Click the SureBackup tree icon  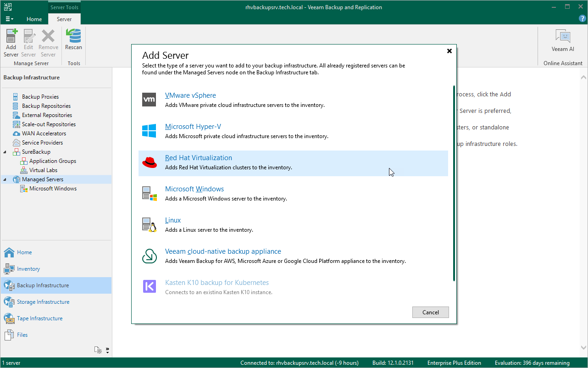click(17, 152)
